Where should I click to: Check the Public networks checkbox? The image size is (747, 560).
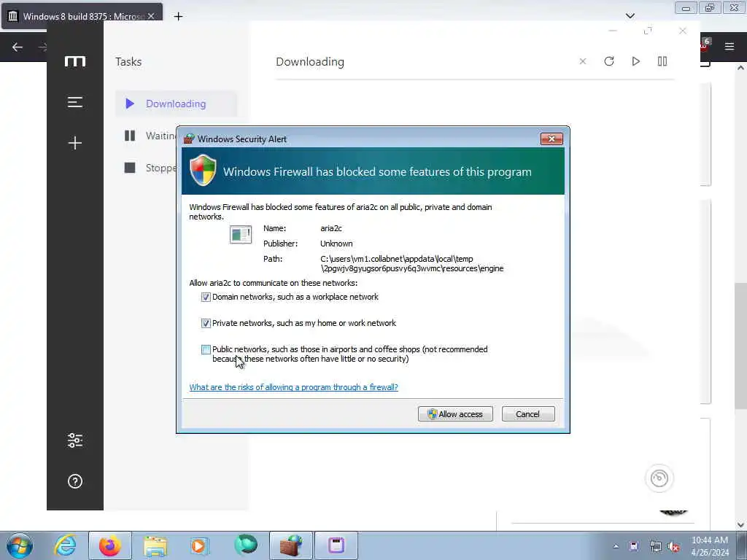click(206, 349)
